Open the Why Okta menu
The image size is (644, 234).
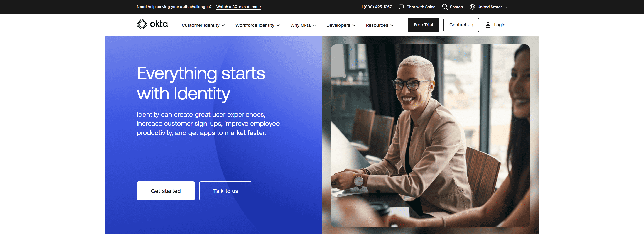coord(303,25)
